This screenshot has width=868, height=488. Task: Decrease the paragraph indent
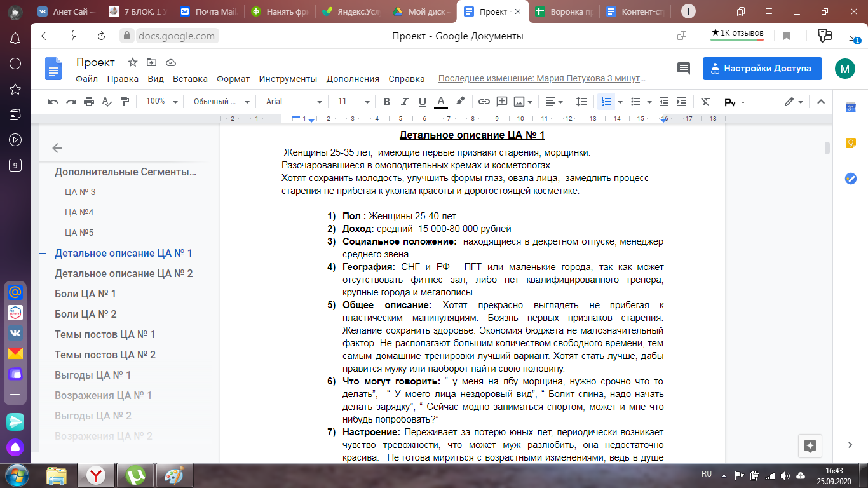[x=664, y=102]
